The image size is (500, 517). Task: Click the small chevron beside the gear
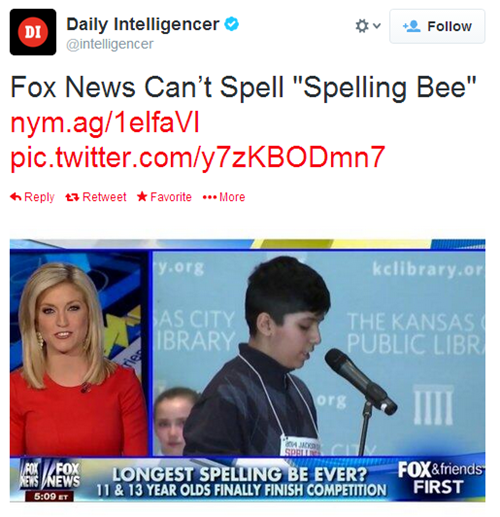pos(377,26)
